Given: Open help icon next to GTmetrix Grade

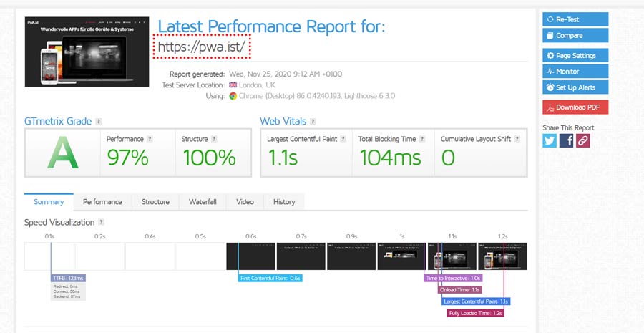Looking at the screenshot, I should click(x=99, y=122).
